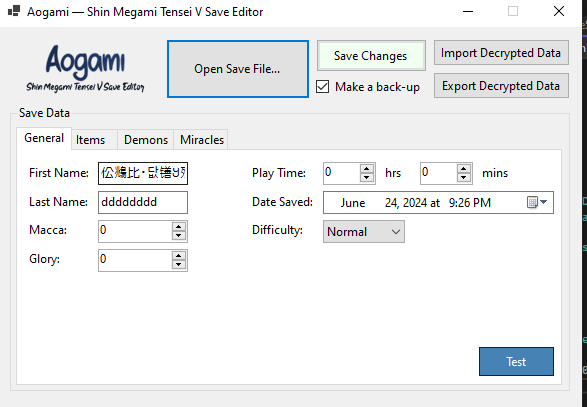587x407 pixels.
Task: Decrease Glory value with down arrow
Action: coord(179,264)
